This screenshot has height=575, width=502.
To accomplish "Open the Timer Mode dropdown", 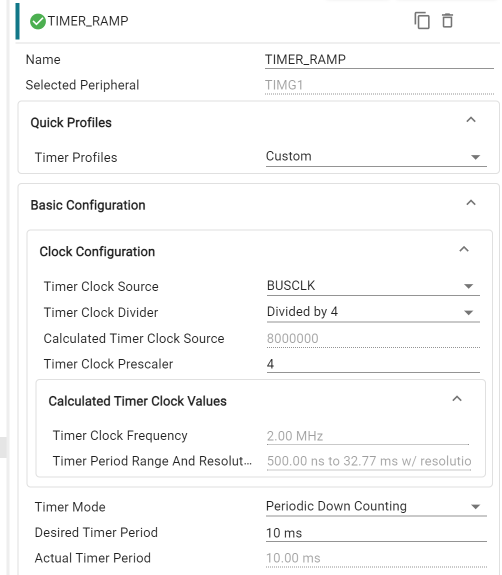I will pos(376,506).
